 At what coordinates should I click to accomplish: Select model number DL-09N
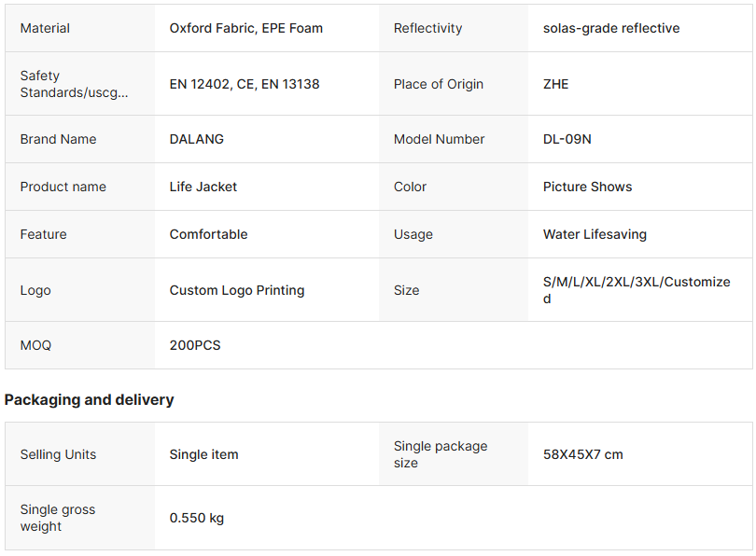click(x=567, y=139)
